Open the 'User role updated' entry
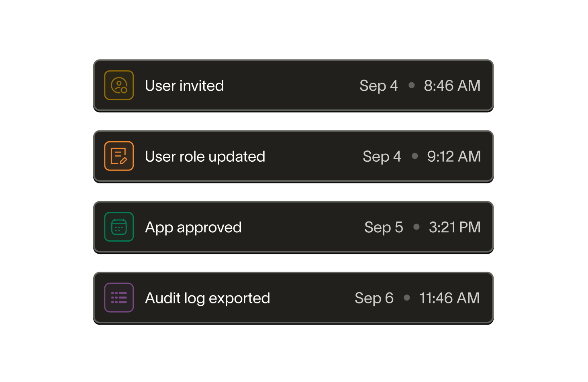This screenshot has width=588, height=382. click(205, 156)
